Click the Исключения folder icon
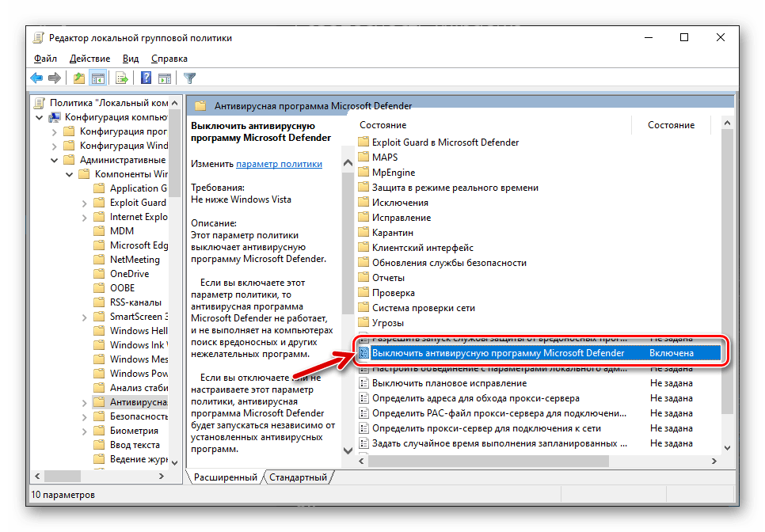765x532 pixels. click(363, 203)
